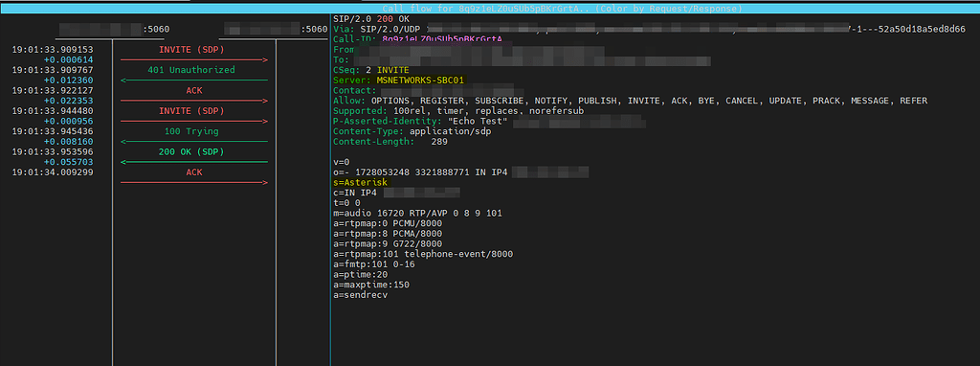This screenshot has height=366, width=980.
Task: Click the a=fmtp:101 0-16 line
Action: pos(374,264)
